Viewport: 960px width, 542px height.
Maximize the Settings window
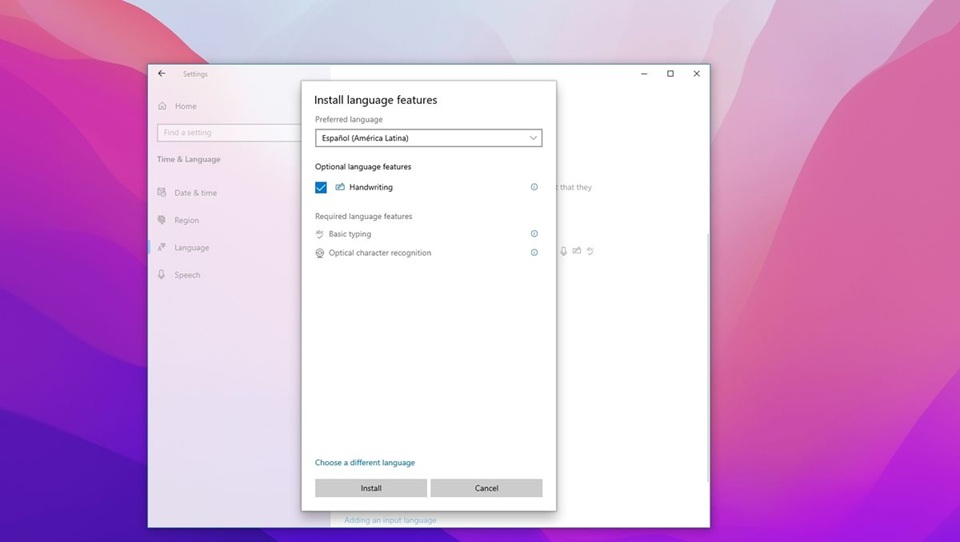coord(670,74)
